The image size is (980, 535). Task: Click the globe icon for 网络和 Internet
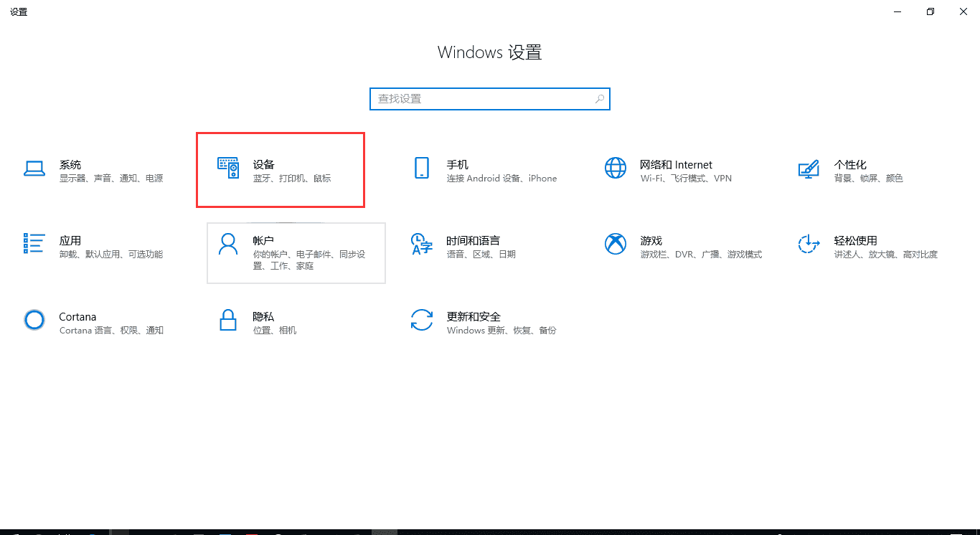click(616, 169)
